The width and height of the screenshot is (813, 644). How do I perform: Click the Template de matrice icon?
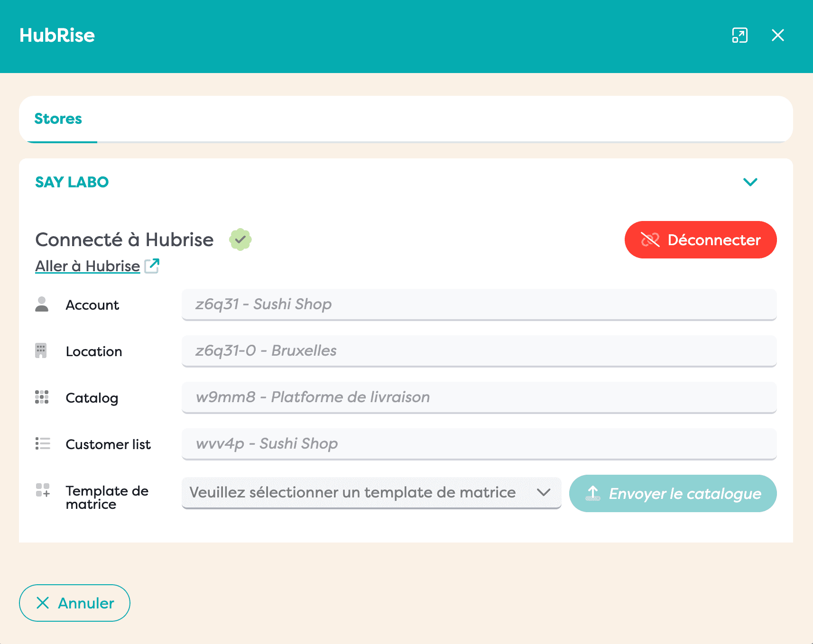coord(43,490)
